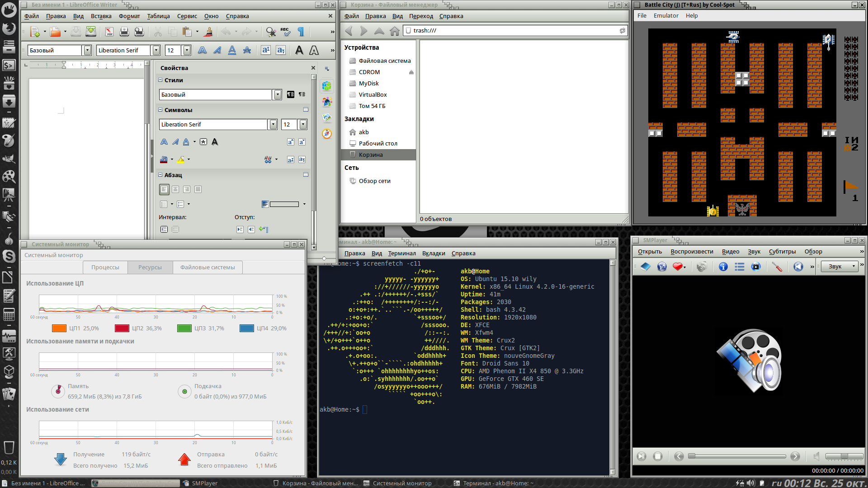Switch to the Файловые системы tab
868x488 pixels.
tap(208, 267)
